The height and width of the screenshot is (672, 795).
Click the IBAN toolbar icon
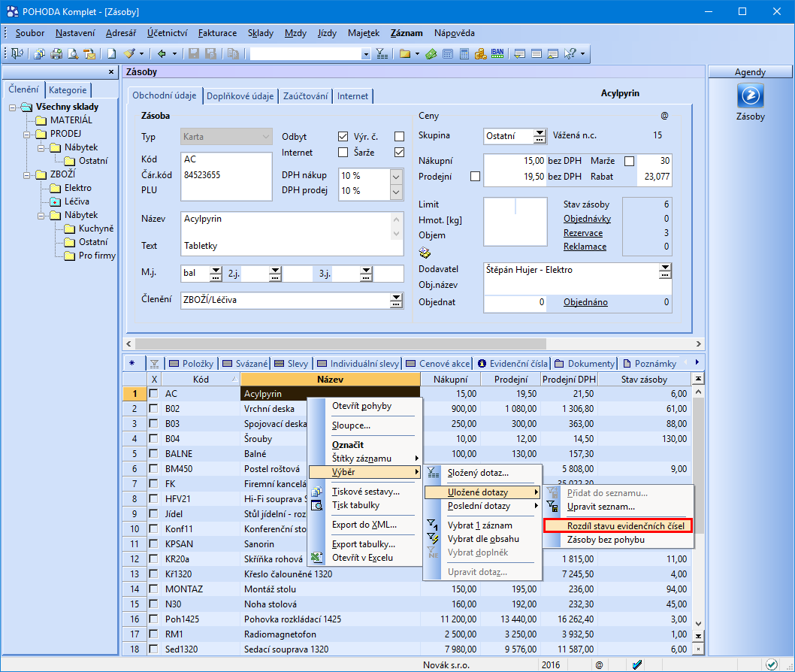pos(497,53)
